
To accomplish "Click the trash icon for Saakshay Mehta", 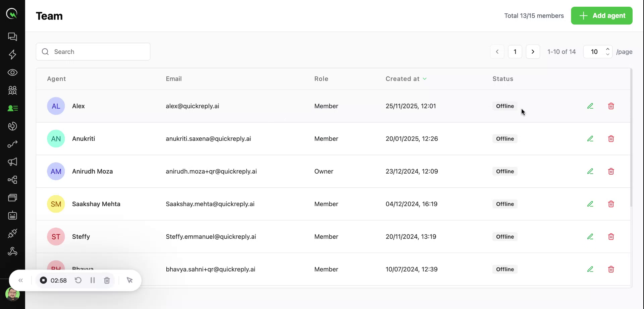I will (x=611, y=204).
